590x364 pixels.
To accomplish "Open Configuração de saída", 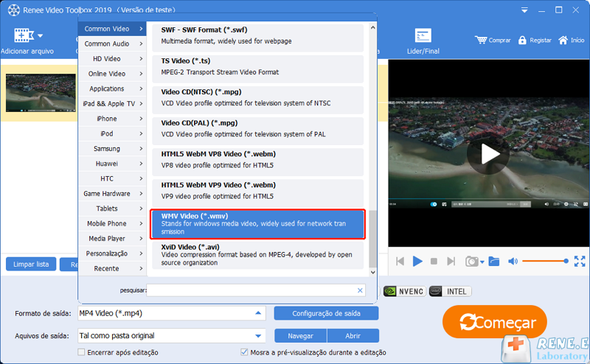I will (326, 313).
